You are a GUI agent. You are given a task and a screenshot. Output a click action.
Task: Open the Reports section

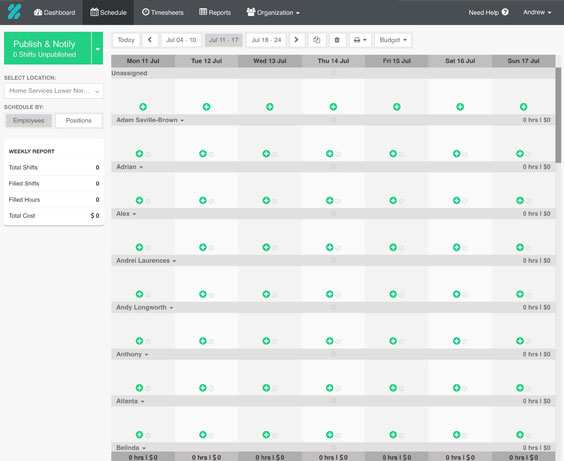[x=215, y=12]
